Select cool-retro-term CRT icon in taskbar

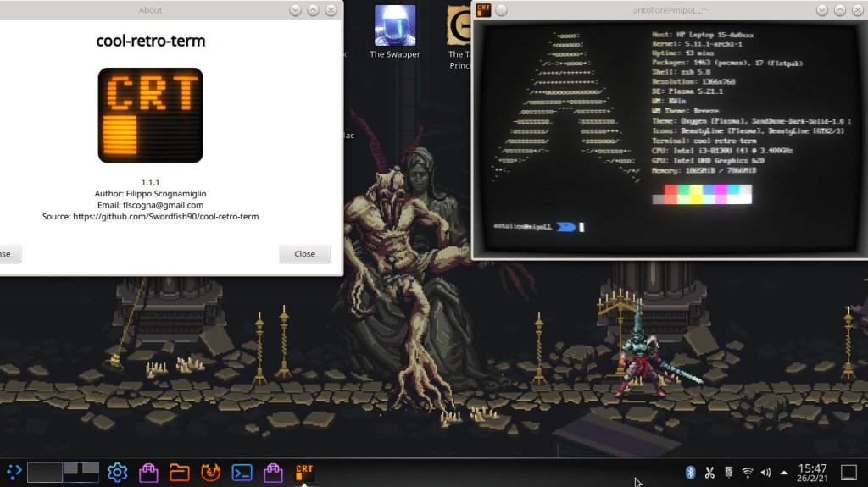(x=303, y=472)
